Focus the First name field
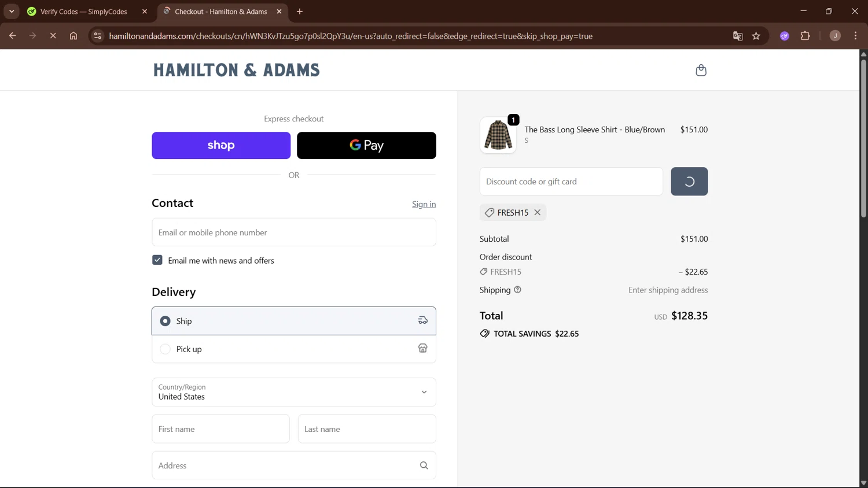 220,429
